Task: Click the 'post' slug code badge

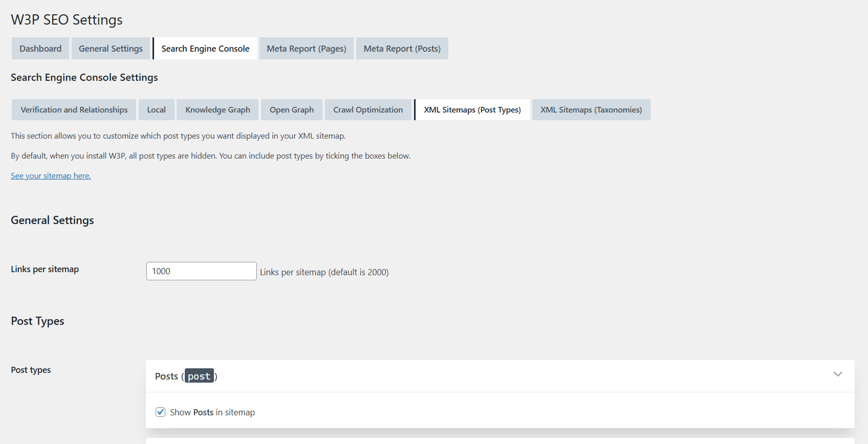Action: (199, 376)
